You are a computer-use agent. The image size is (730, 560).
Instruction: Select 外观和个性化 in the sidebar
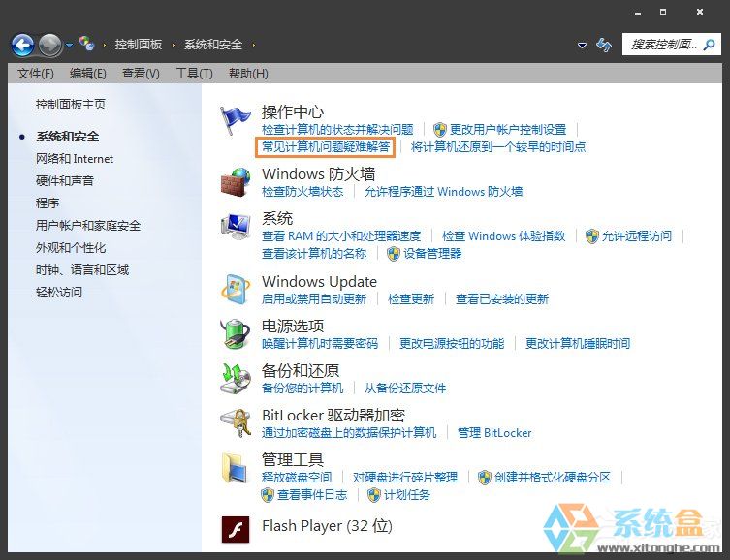[x=71, y=247]
